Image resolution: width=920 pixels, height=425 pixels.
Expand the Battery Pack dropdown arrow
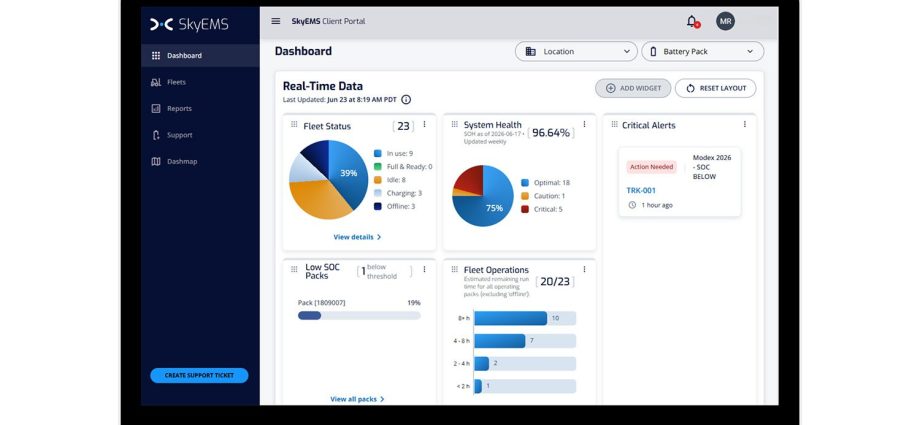point(750,52)
